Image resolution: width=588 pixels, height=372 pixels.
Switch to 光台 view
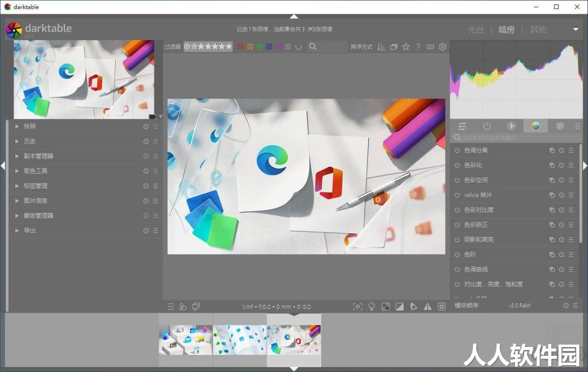[475, 30]
